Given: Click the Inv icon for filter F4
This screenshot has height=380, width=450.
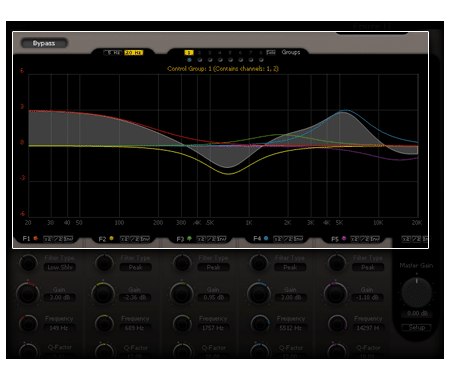Looking at the screenshot, I should [298, 239].
